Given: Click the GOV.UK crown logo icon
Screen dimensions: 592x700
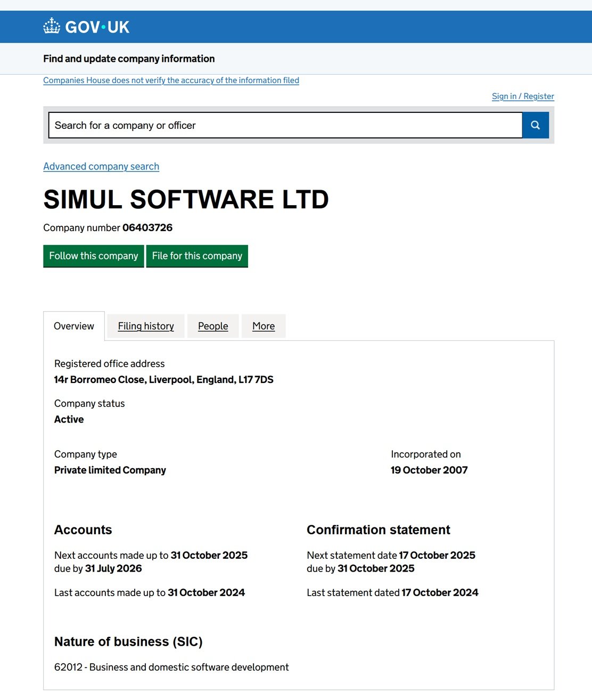Looking at the screenshot, I should pos(52,26).
